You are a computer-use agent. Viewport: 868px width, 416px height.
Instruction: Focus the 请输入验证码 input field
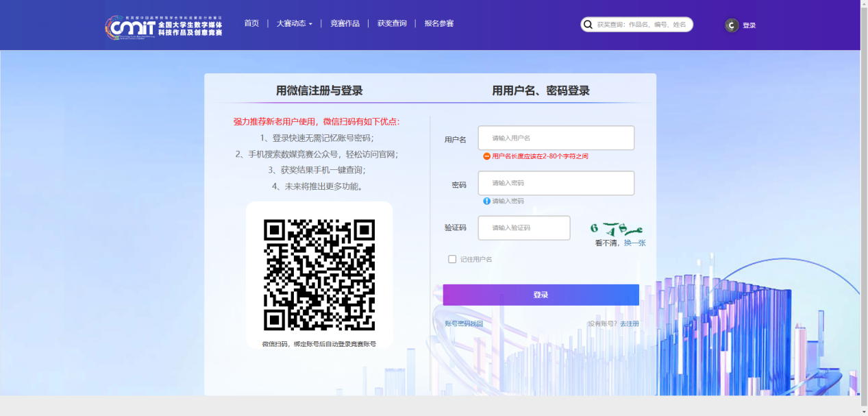[524, 228]
